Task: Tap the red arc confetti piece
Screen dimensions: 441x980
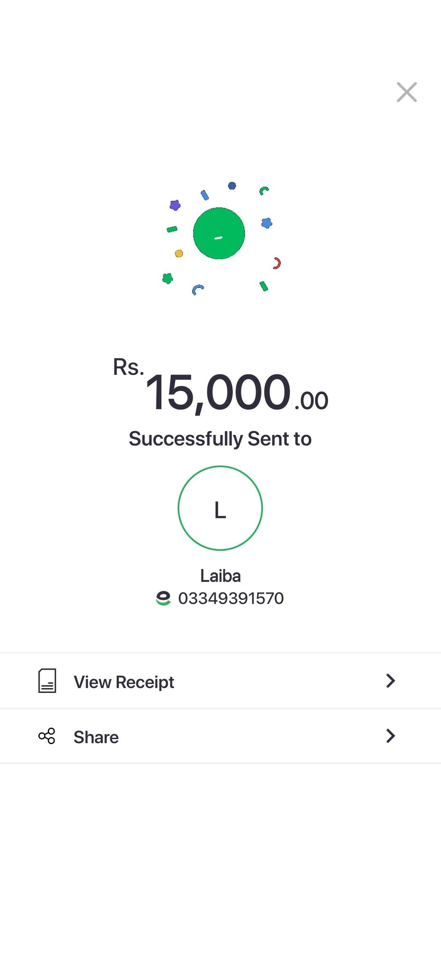Action: tap(277, 263)
